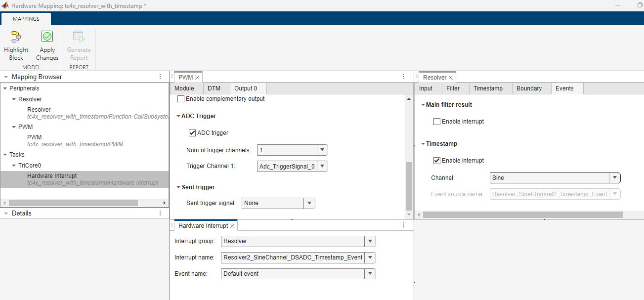
Task: Close the PWM panel tab
Action: [x=197, y=78]
